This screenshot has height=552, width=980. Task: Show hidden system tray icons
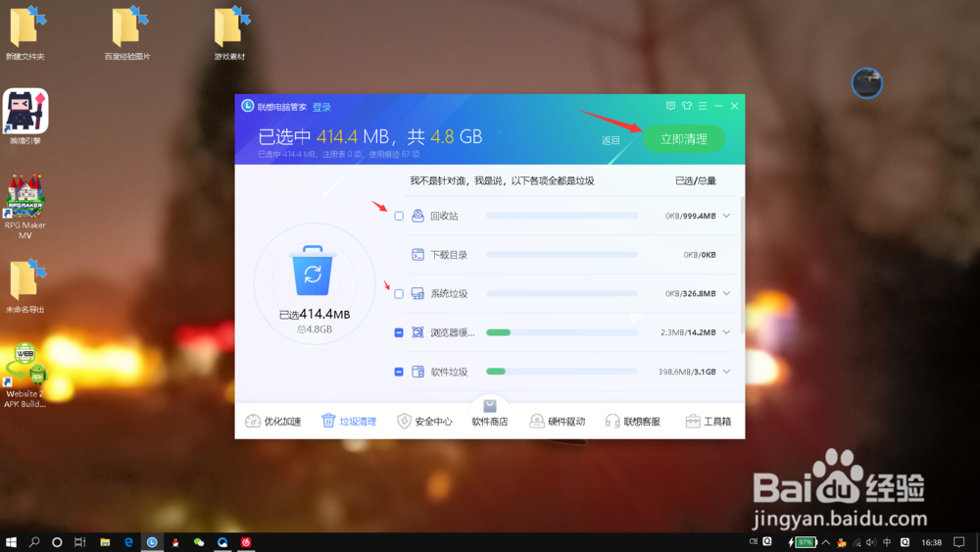point(825,542)
